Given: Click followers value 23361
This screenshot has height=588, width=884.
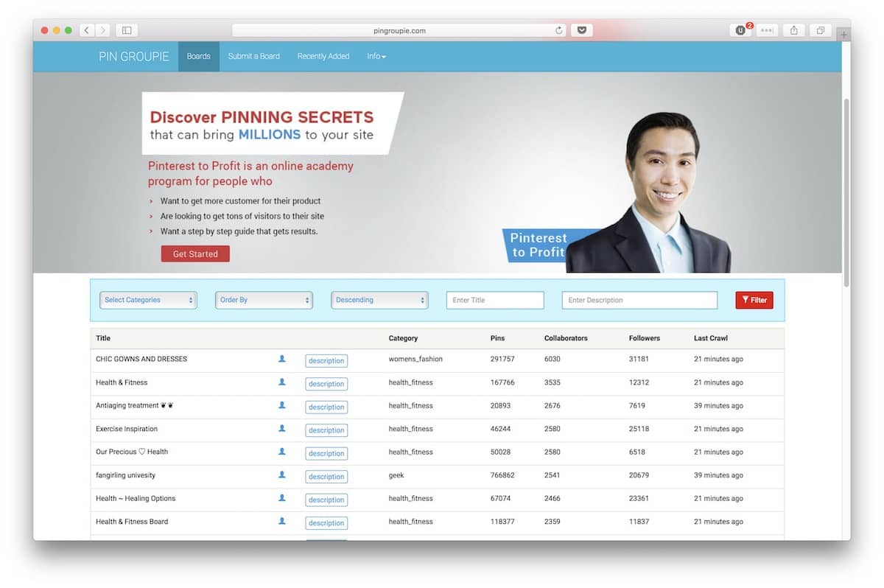Looking at the screenshot, I should [x=639, y=498].
